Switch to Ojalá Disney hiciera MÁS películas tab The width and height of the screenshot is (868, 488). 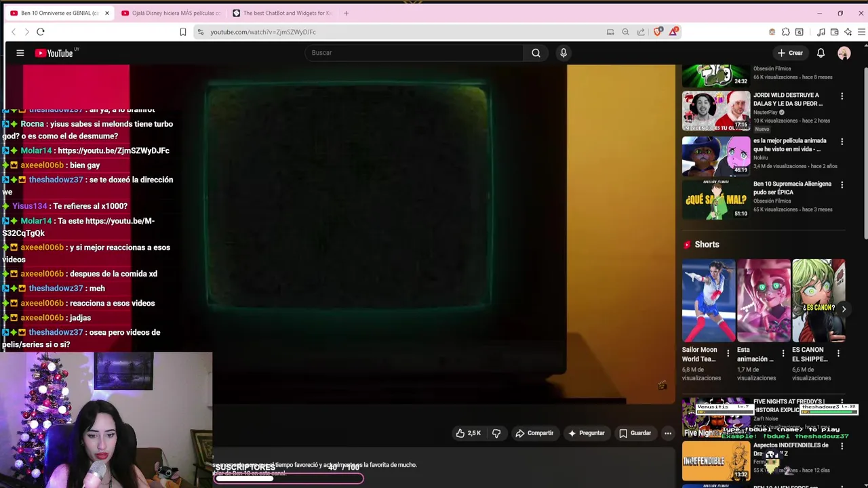point(171,13)
